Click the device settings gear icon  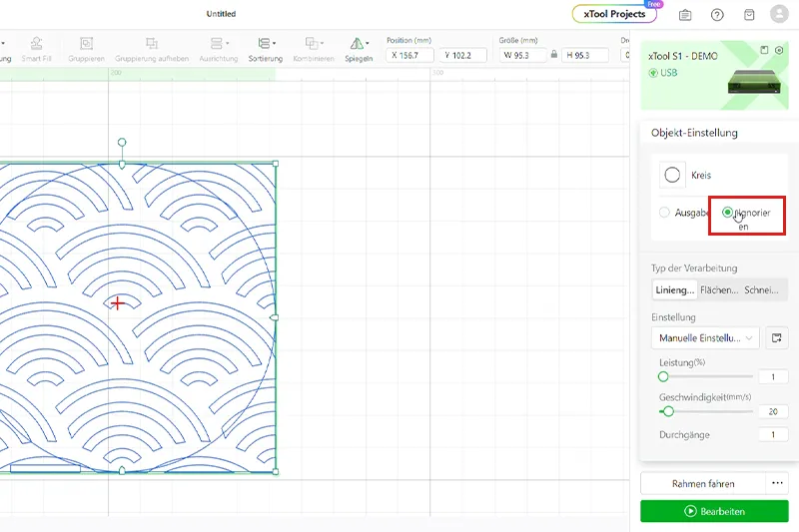pyautogui.click(x=779, y=50)
